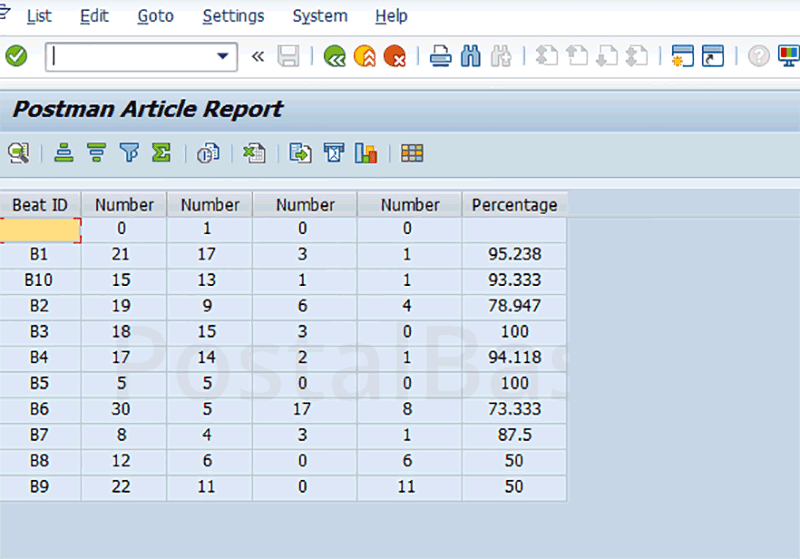
Task: Open the Settings menu
Action: 233,16
